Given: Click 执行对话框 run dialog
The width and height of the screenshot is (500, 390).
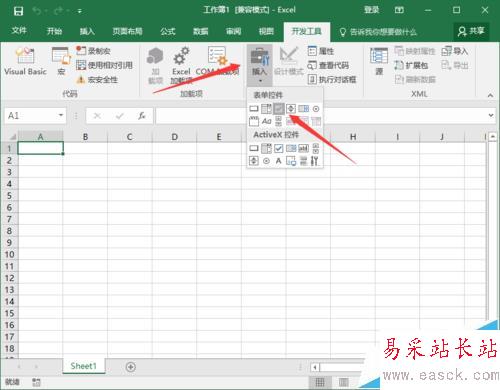Looking at the screenshot, I should [x=332, y=79].
